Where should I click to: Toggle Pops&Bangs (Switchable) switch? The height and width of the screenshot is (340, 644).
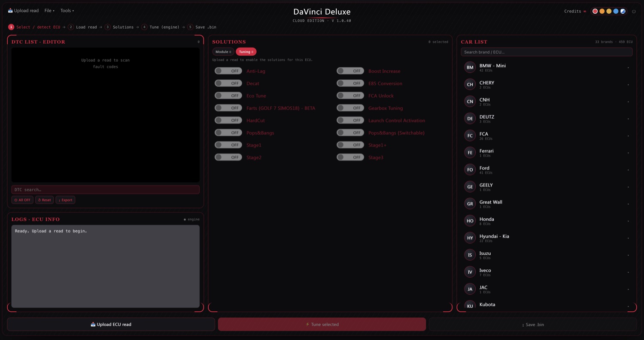click(350, 132)
